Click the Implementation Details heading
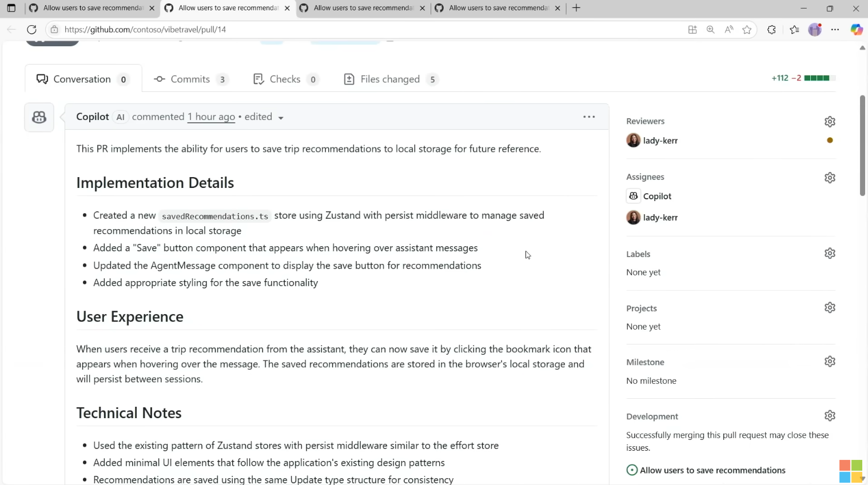Viewport: 868px width, 485px height. [155, 183]
